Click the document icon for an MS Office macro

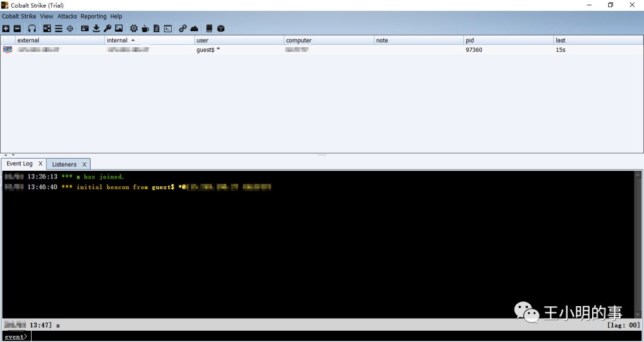tap(156, 29)
